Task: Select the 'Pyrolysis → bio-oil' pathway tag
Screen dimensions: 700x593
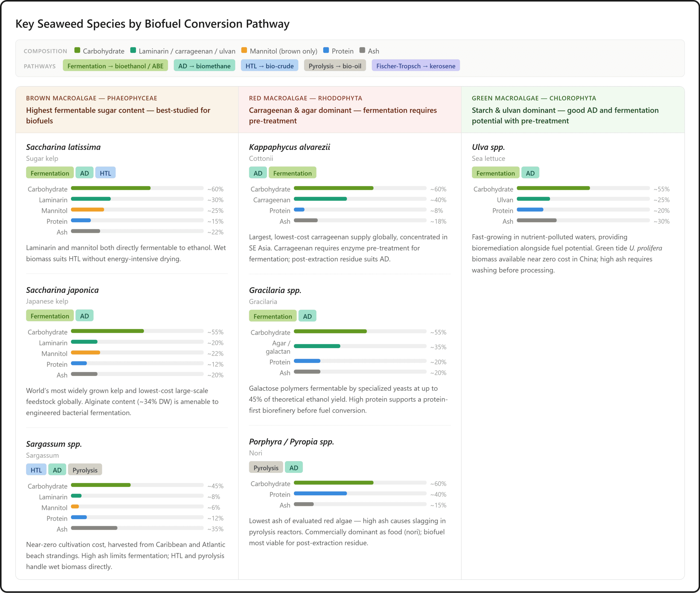Action: point(335,66)
